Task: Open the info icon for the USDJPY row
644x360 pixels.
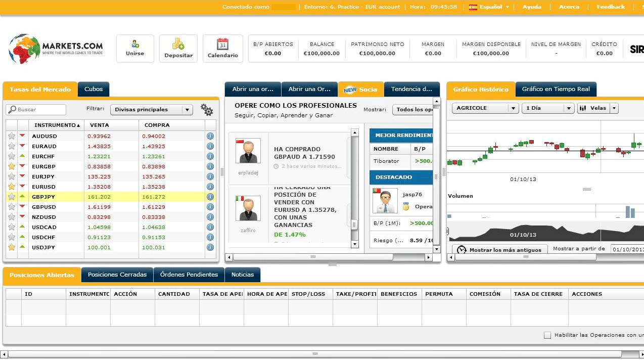Action: (210, 247)
